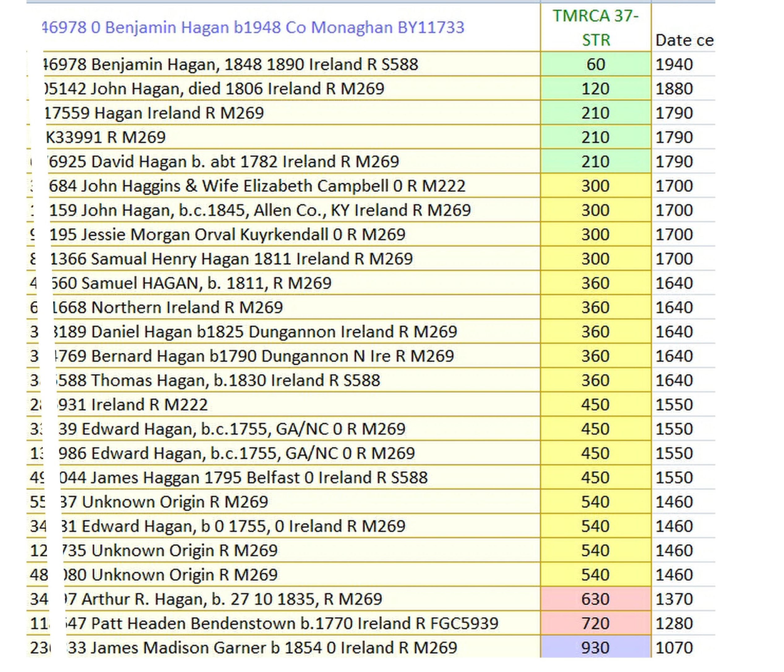Select the Date ce column header
The image size is (784, 672).
(x=683, y=27)
